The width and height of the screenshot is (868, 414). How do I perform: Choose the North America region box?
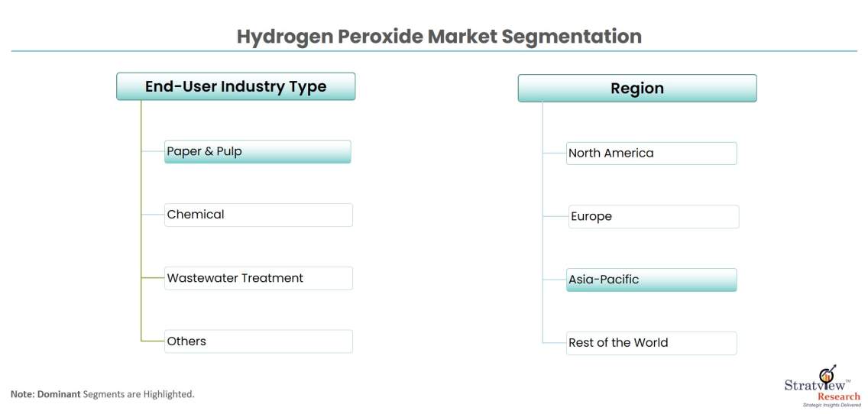coord(651,153)
